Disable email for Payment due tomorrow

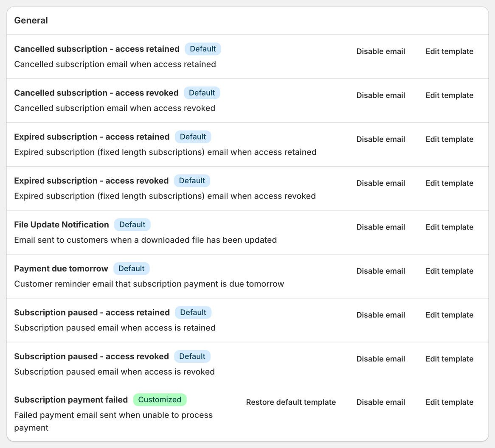[380, 271]
